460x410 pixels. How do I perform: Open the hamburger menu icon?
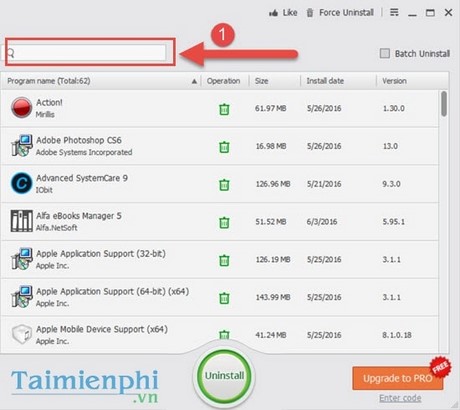coord(394,13)
